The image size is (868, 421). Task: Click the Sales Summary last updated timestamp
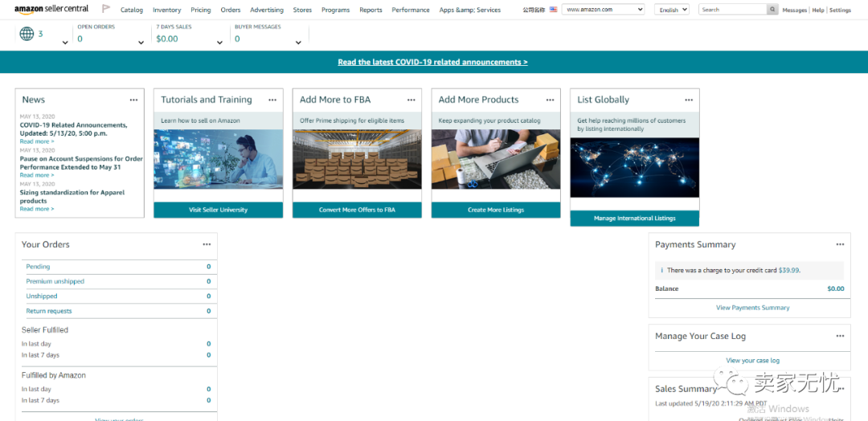pos(711,403)
